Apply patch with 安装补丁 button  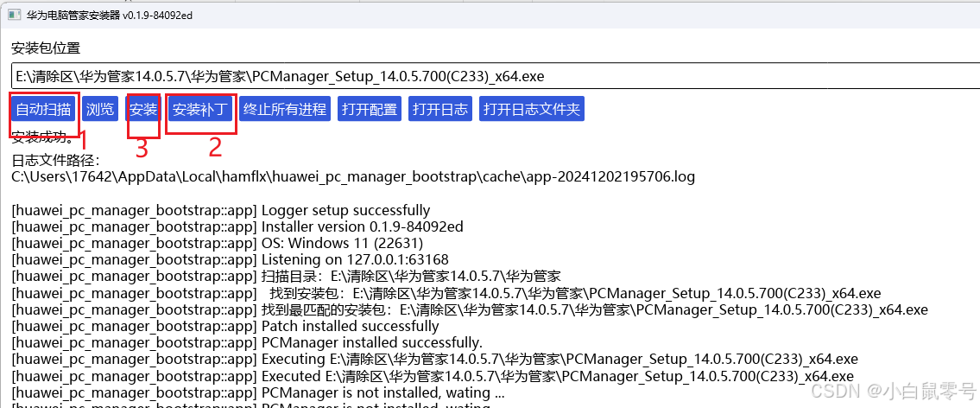pos(200,109)
